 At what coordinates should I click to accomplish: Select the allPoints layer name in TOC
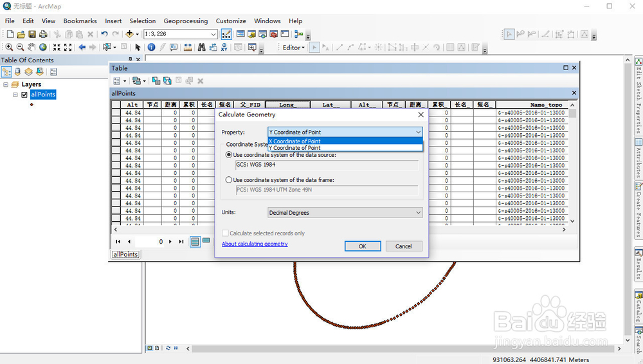pyautogui.click(x=43, y=95)
